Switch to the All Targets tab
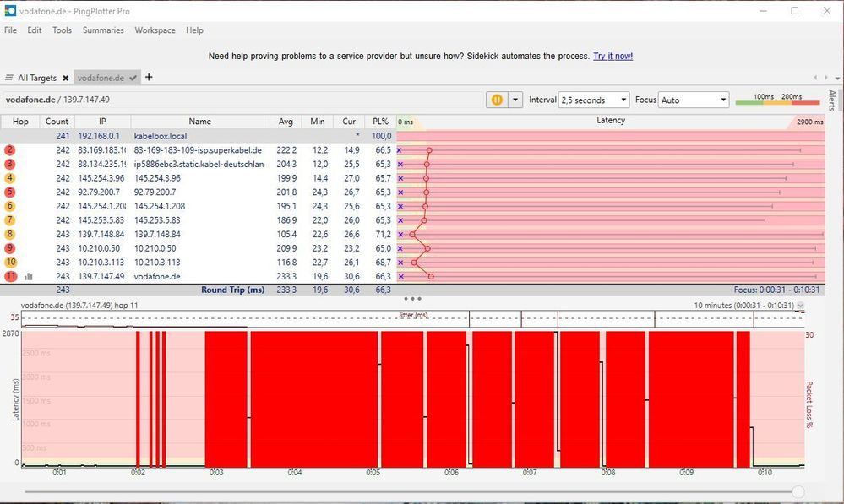844x504 pixels. (x=37, y=78)
